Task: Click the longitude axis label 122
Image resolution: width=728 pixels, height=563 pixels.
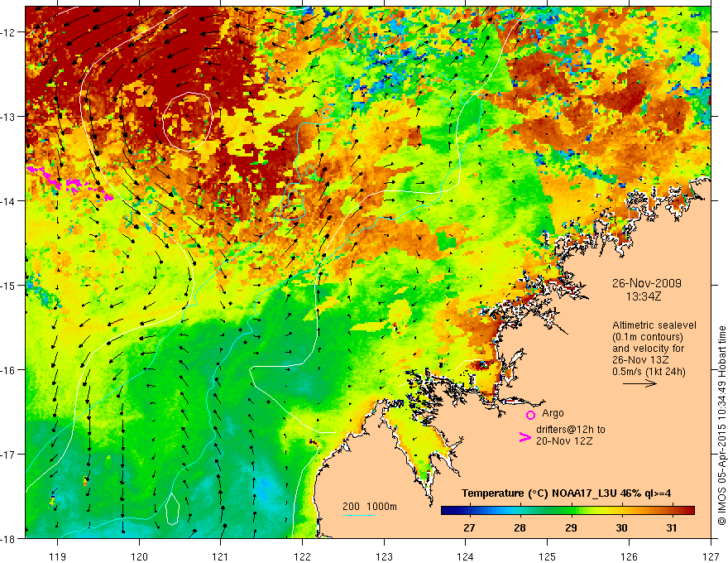Action: 302,556
